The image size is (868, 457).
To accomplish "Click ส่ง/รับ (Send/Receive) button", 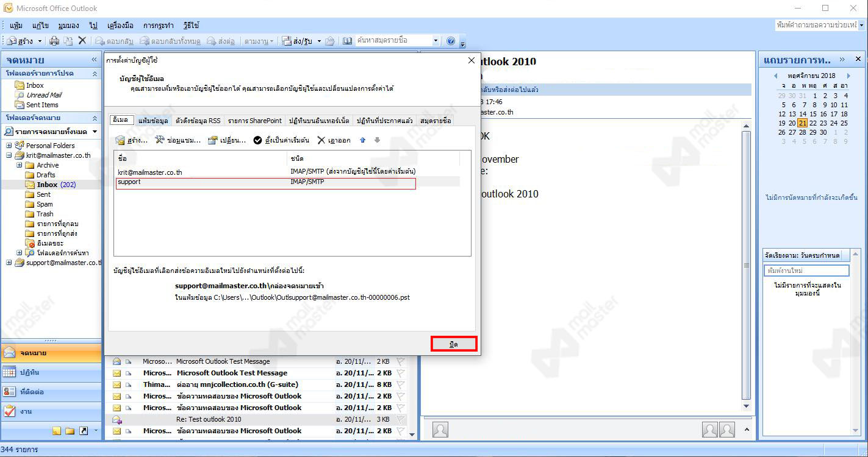I will pyautogui.click(x=298, y=41).
